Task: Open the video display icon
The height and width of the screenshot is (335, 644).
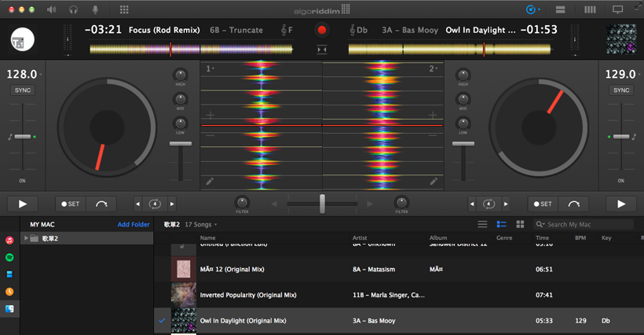Action: pos(618,9)
